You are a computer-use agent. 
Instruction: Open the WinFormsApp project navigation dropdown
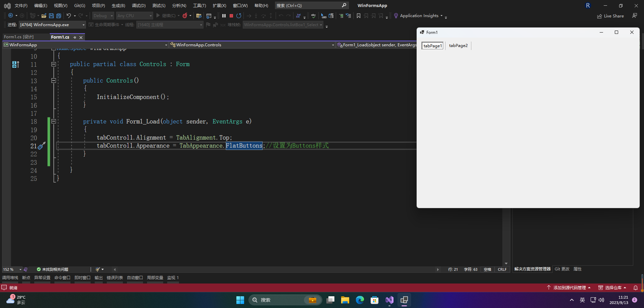tap(85, 45)
